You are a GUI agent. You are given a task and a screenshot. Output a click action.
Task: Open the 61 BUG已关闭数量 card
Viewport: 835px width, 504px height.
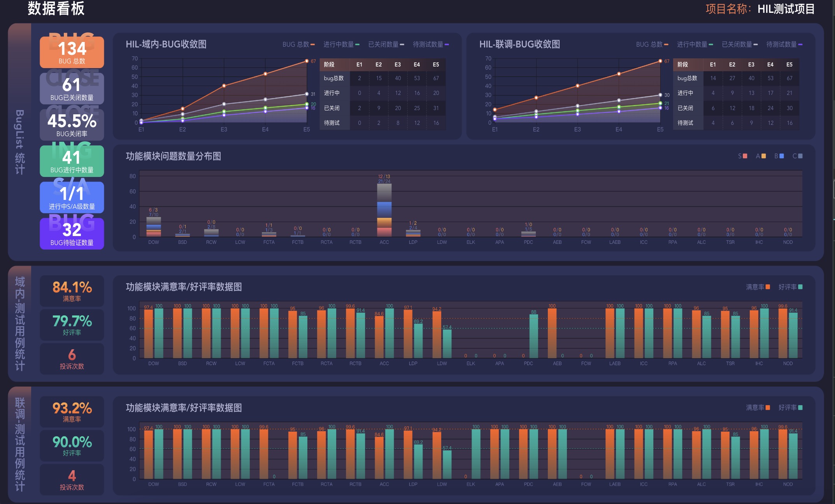pos(72,89)
